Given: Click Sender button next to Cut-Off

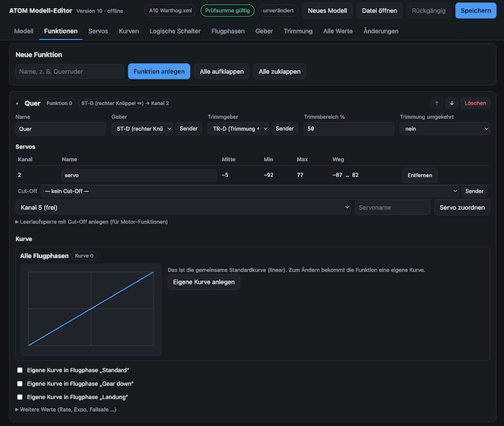Looking at the screenshot, I should (474, 191).
